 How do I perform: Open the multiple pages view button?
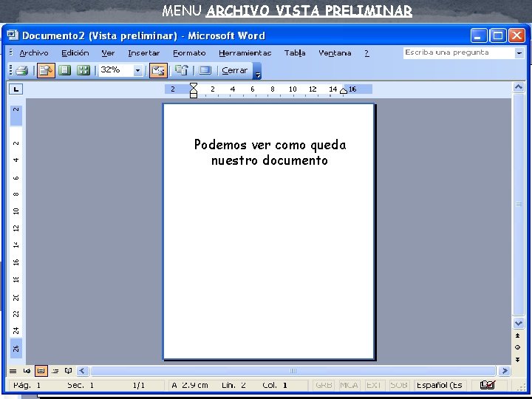click(x=83, y=71)
